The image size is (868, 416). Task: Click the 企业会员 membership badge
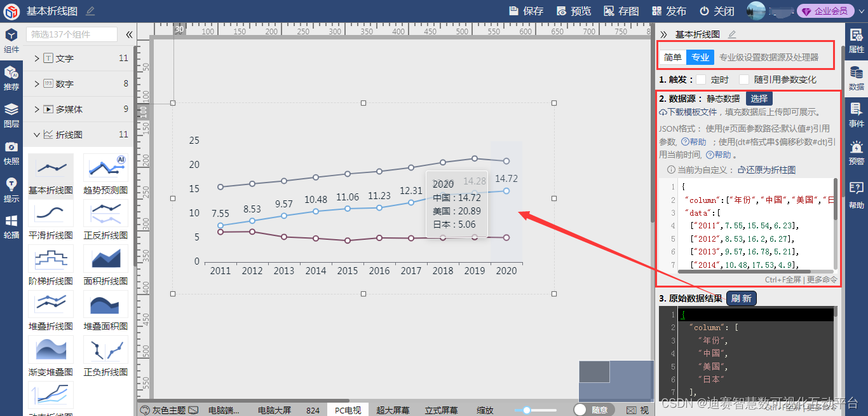[826, 11]
